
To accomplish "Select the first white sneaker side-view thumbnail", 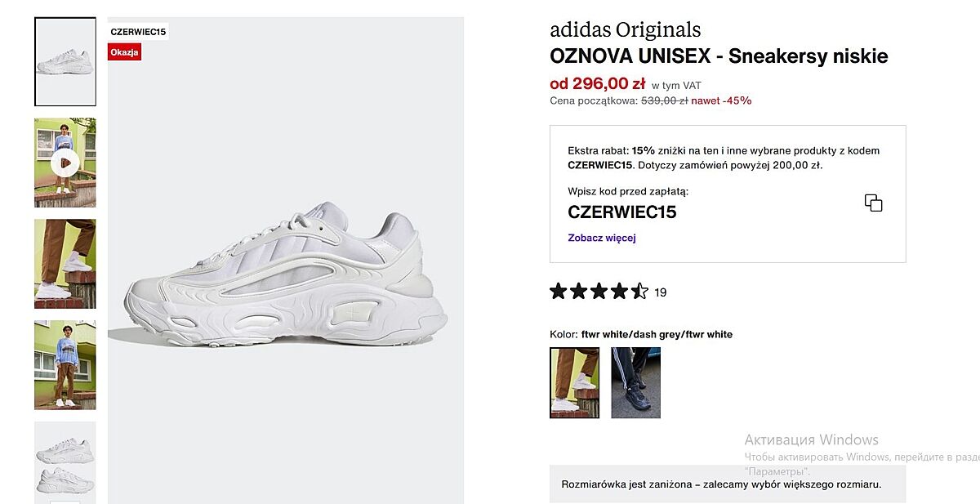I will (x=65, y=62).
